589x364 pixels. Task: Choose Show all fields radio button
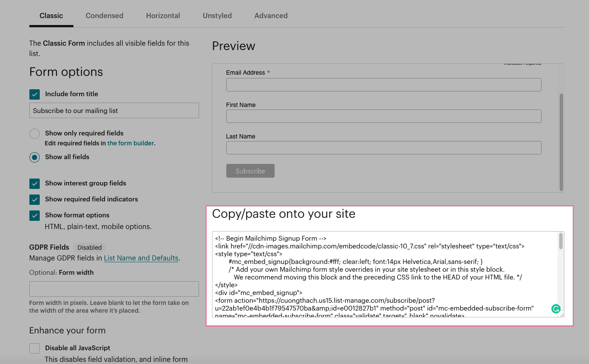(35, 157)
